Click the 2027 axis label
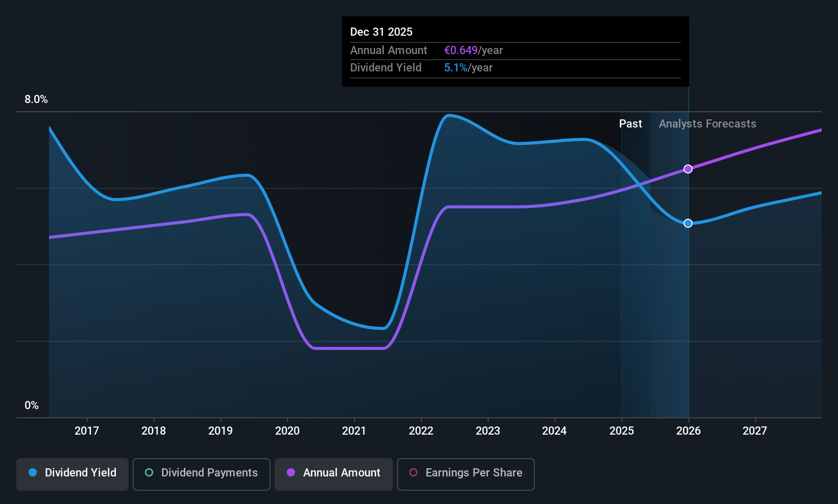Image resolution: width=838 pixels, height=504 pixels. [755, 431]
